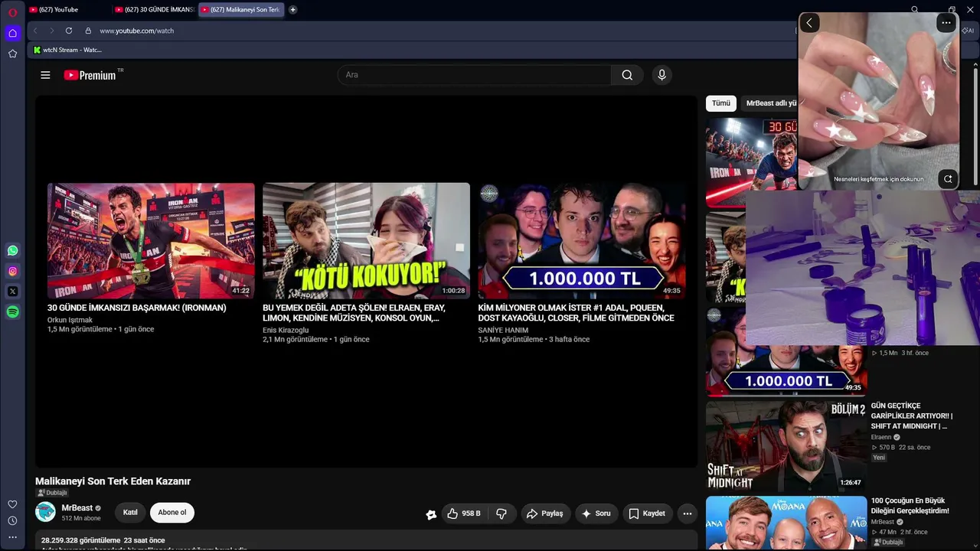This screenshot has height=551, width=980.
Task: Click the 'Dublajlı' badge under video title
Action: (52, 493)
